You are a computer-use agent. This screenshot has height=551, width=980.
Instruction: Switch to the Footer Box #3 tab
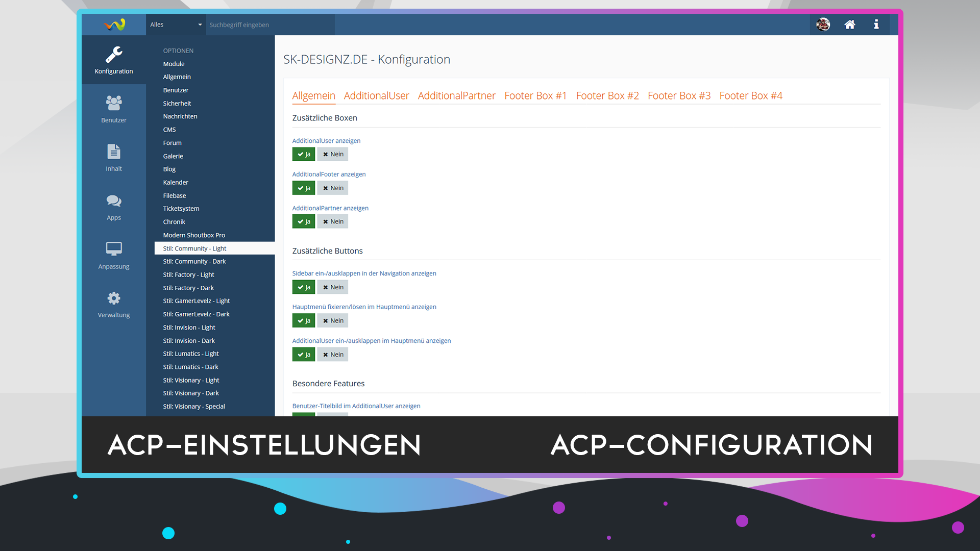[679, 95]
